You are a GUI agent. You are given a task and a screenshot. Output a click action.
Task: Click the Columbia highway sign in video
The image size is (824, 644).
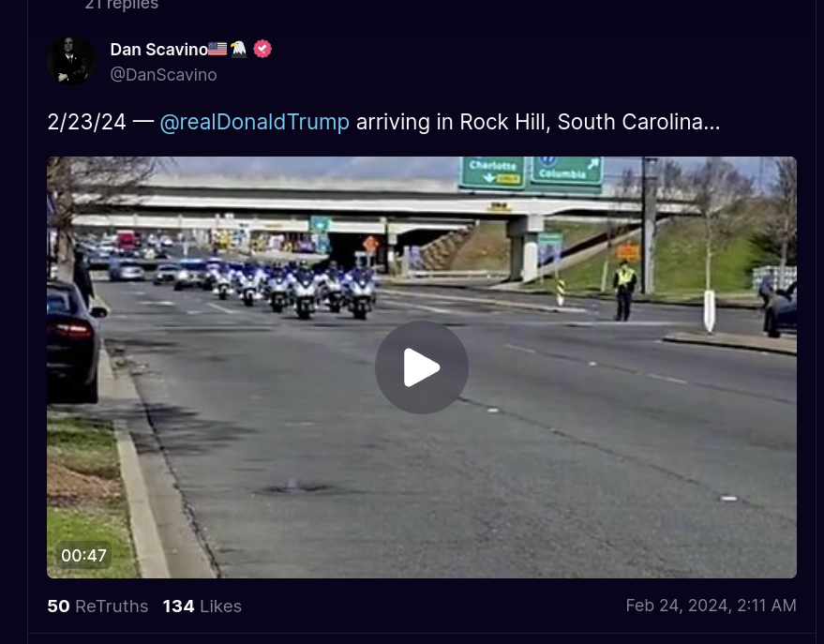coord(567,171)
